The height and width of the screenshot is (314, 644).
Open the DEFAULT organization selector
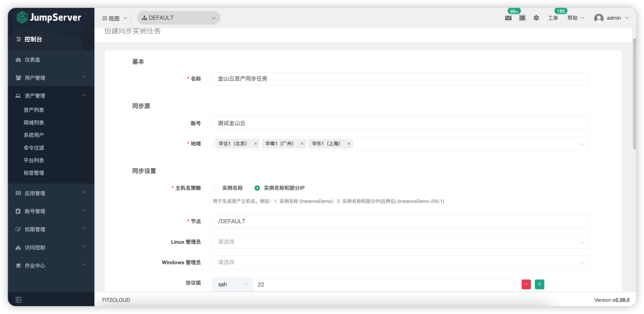[179, 18]
